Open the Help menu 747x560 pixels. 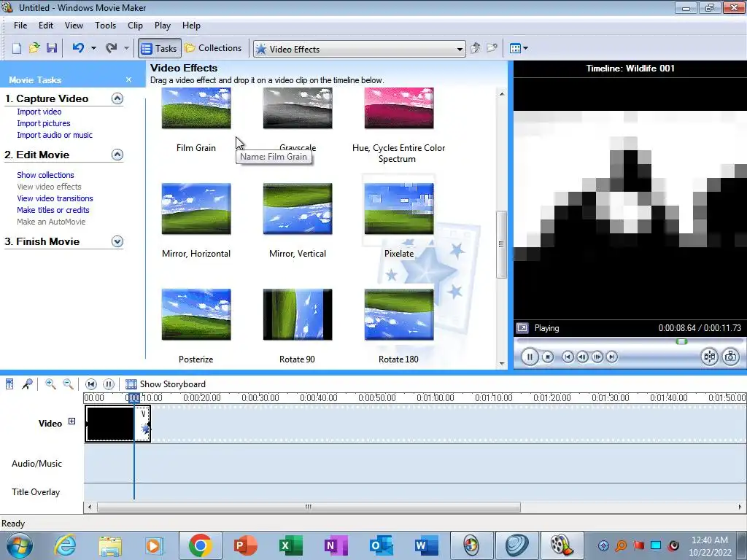click(x=191, y=26)
